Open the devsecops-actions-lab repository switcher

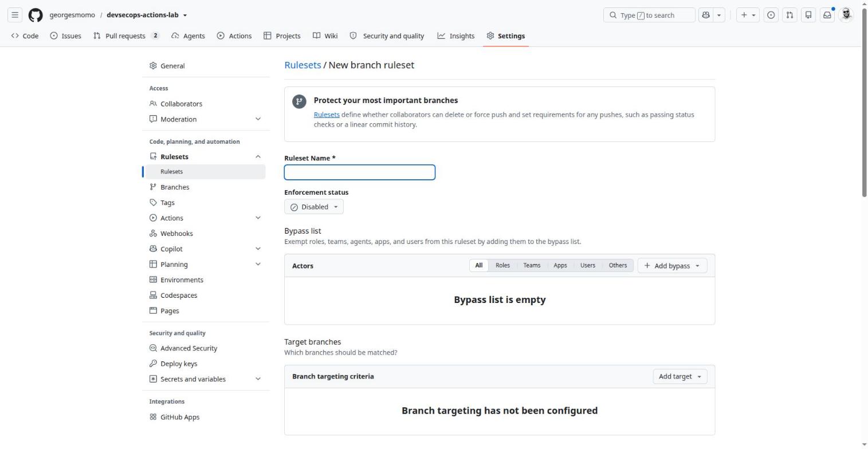(x=147, y=15)
